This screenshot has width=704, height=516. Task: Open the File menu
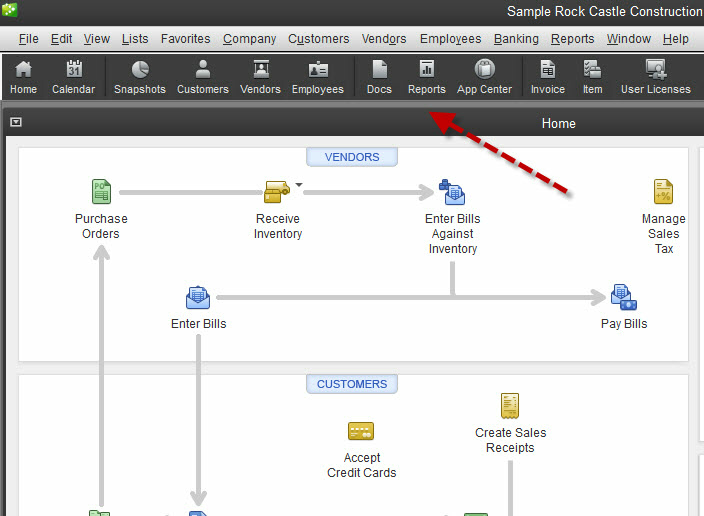(28, 39)
